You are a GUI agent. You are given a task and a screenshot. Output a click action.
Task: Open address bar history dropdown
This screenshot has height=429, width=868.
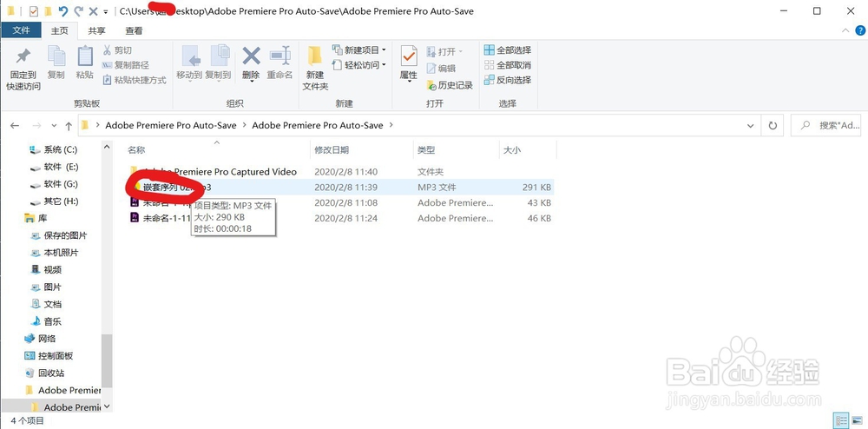pos(750,126)
